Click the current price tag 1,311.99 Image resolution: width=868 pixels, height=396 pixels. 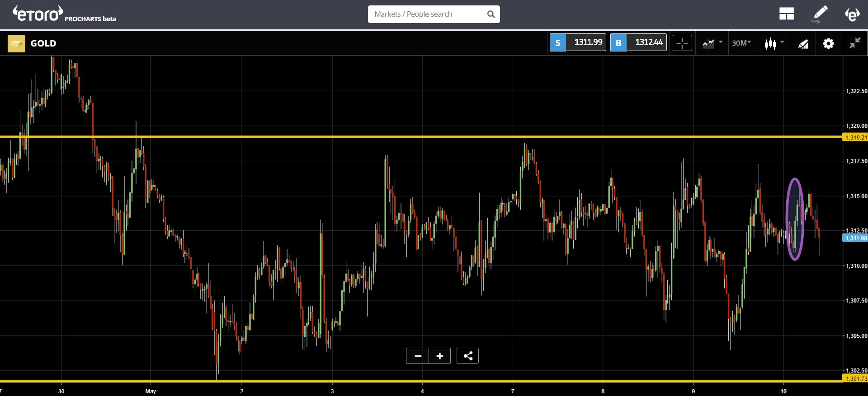(x=855, y=238)
